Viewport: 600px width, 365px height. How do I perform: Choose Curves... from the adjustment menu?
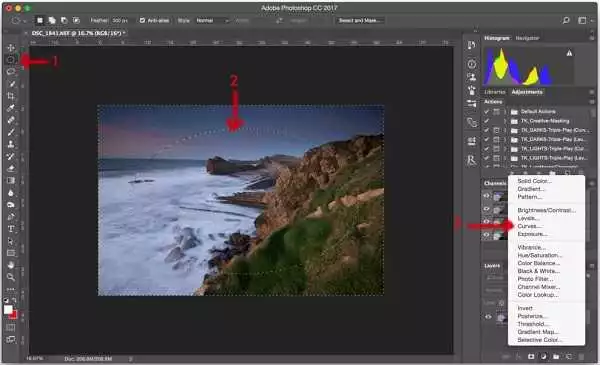click(528, 226)
